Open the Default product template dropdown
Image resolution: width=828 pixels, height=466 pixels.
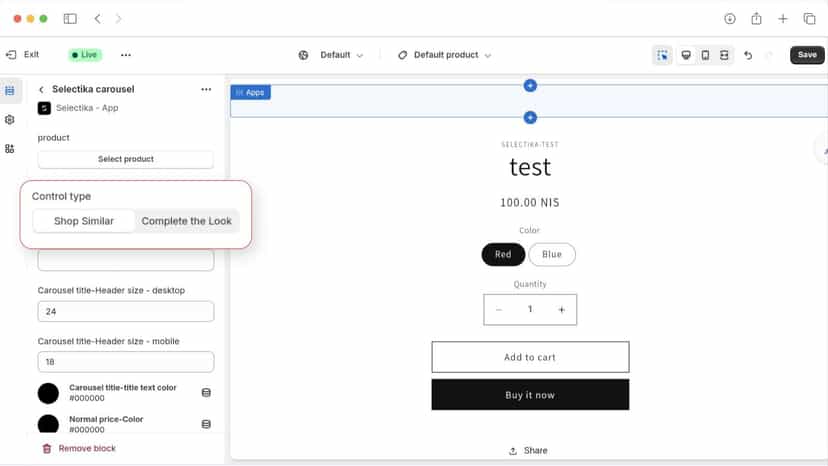click(445, 55)
